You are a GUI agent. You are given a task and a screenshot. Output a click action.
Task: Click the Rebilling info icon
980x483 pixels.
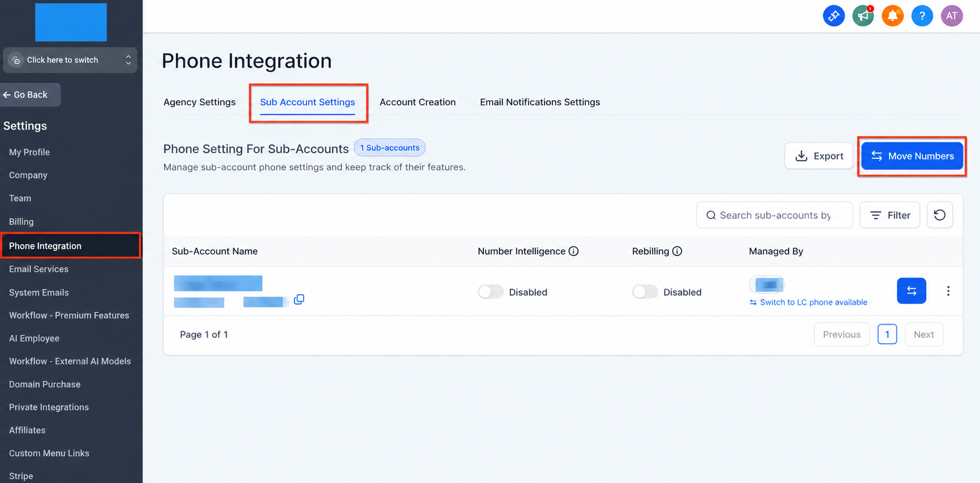tap(677, 251)
